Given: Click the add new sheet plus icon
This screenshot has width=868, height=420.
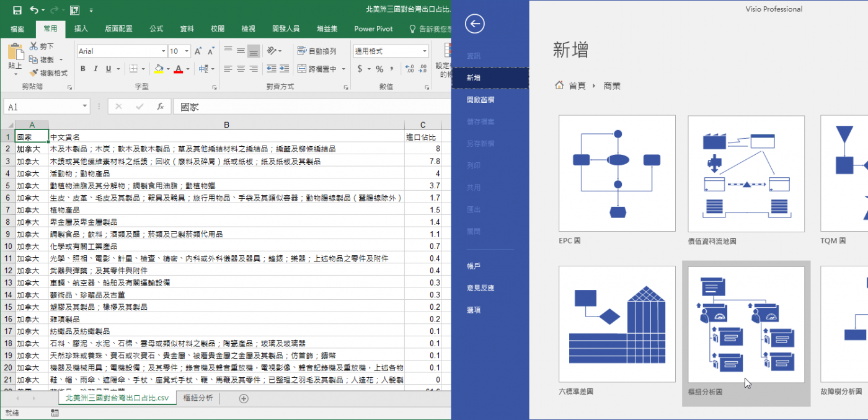Looking at the screenshot, I should pyautogui.click(x=244, y=398).
